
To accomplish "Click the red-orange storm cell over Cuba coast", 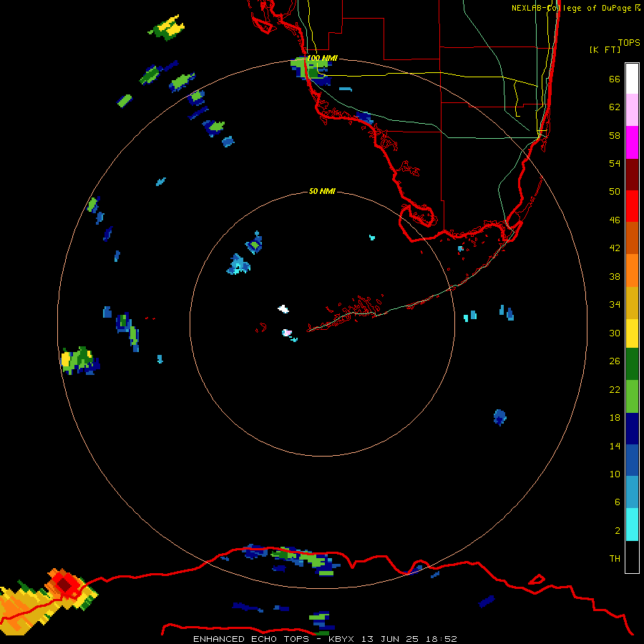I will tap(64, 584).
